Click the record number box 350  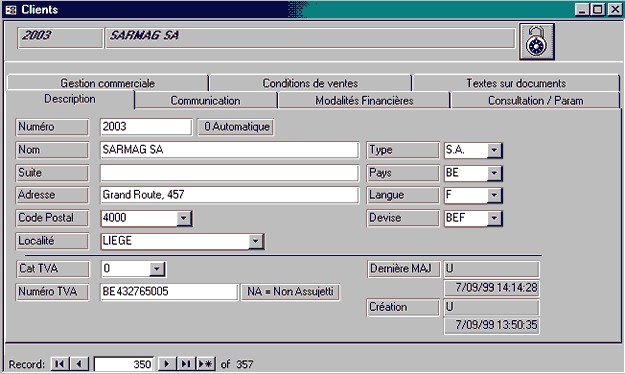tap(124, 364)
